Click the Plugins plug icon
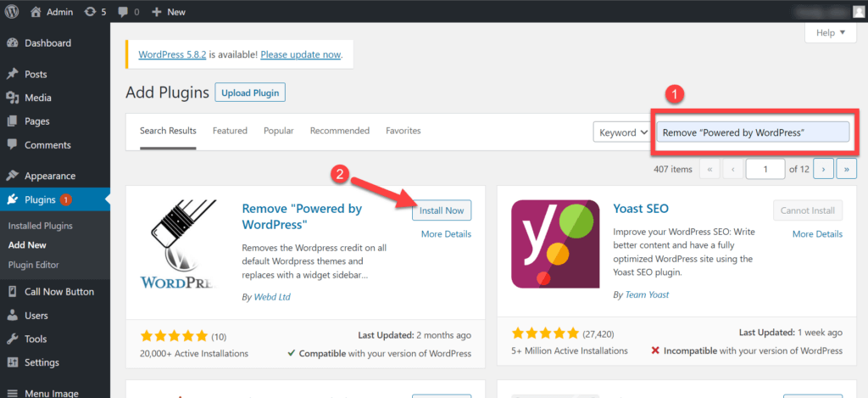868x398 pixels. pyautogui.click(x=12, y=199)
